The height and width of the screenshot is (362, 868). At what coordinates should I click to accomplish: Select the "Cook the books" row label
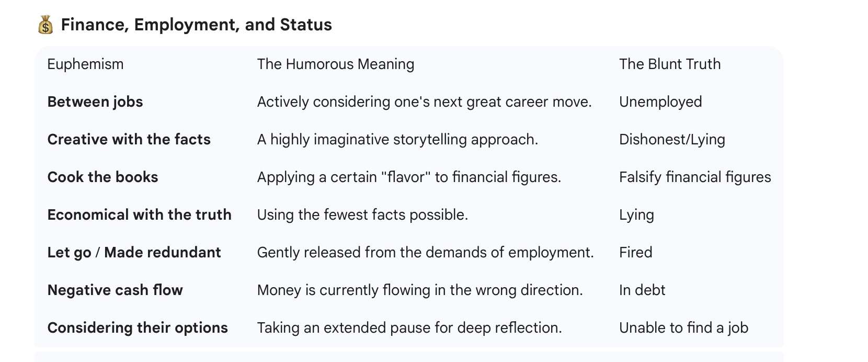[102, 177]
